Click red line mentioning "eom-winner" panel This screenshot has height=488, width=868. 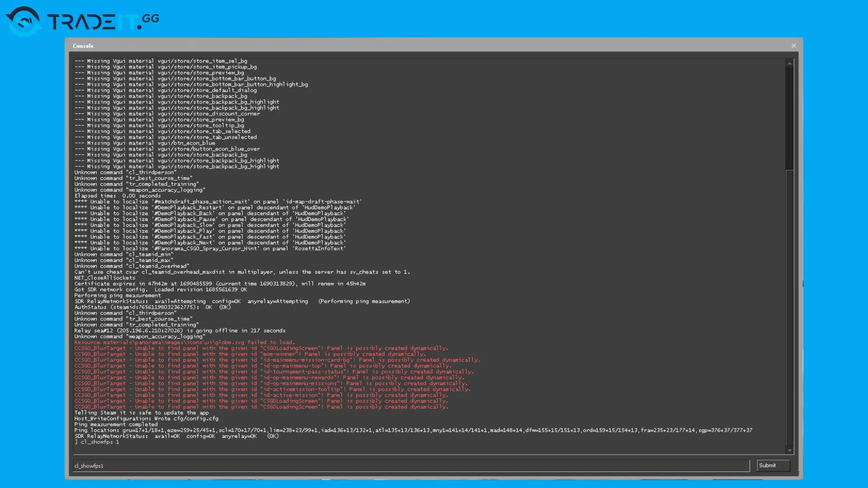click(250, 354)
